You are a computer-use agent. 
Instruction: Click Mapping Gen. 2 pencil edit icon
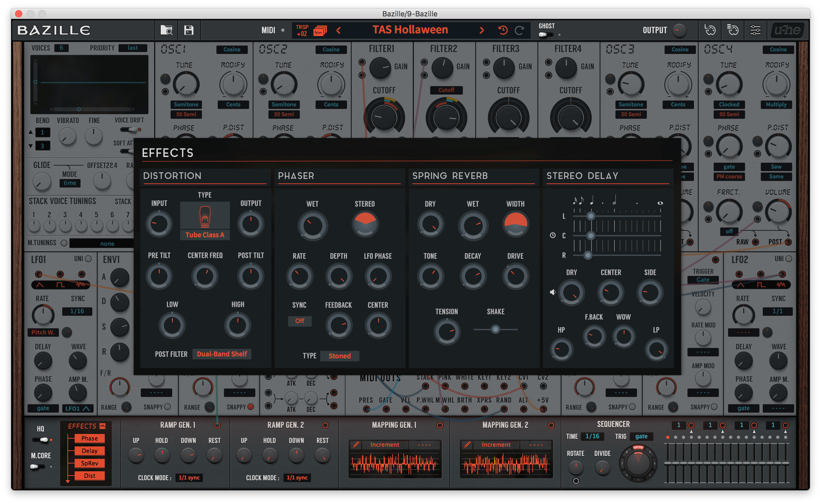click(467, 444)
